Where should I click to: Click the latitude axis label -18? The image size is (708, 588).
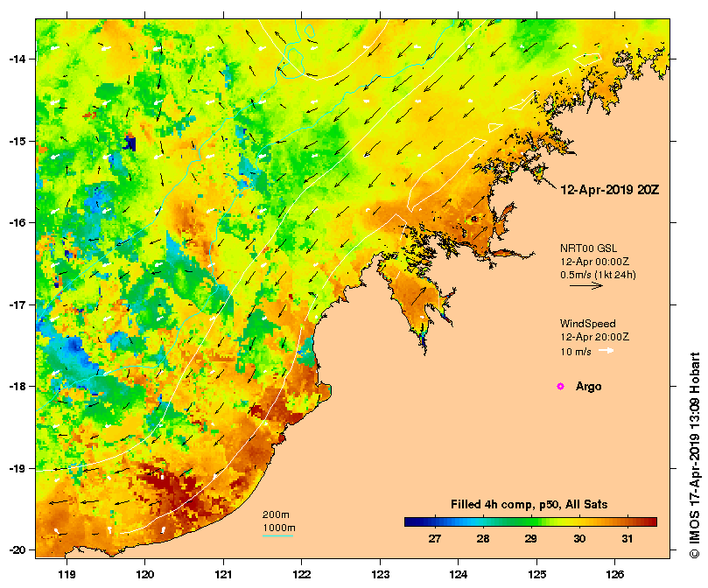17,386
